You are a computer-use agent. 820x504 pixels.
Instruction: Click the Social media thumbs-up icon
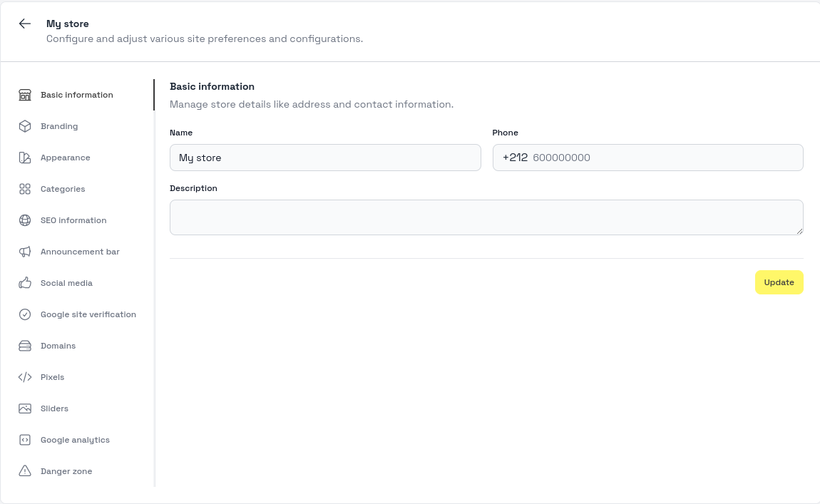pos(25,283)
